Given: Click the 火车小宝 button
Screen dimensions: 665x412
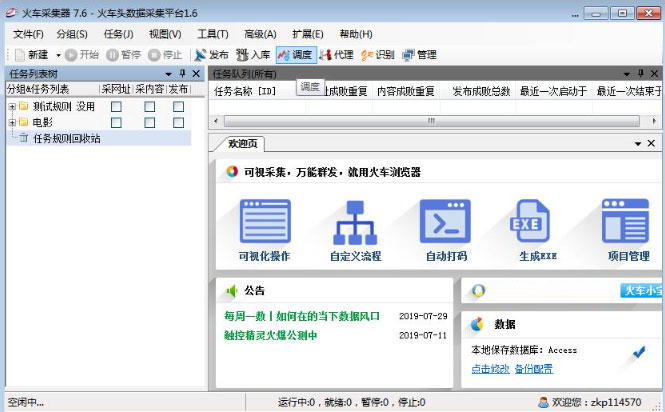Looking at the screenshot, I should click(x=641, y=291).
